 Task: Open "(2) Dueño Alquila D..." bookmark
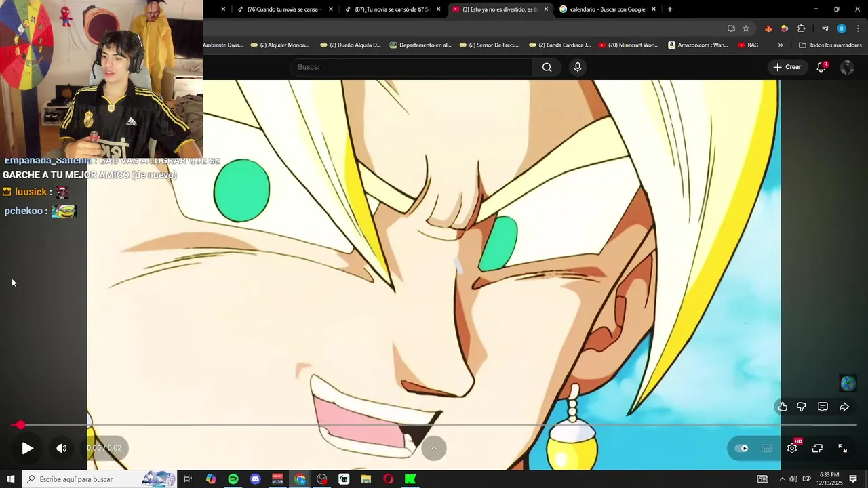pyautogui.click(x=349, y=45)
